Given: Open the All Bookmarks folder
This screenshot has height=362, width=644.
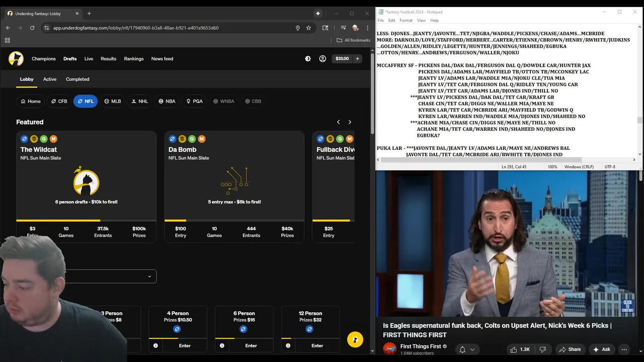Looking at the screenshot, I should (354, 40).
